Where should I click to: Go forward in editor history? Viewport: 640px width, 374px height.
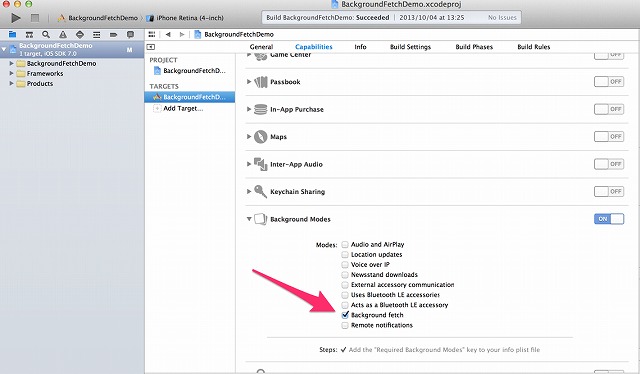[x=182, y=34]
